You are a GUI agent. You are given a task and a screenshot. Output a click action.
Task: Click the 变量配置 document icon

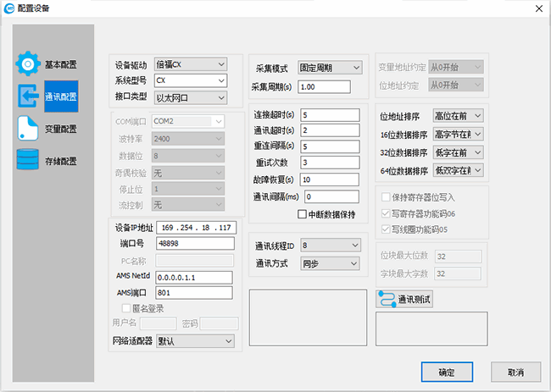[29, 128]
